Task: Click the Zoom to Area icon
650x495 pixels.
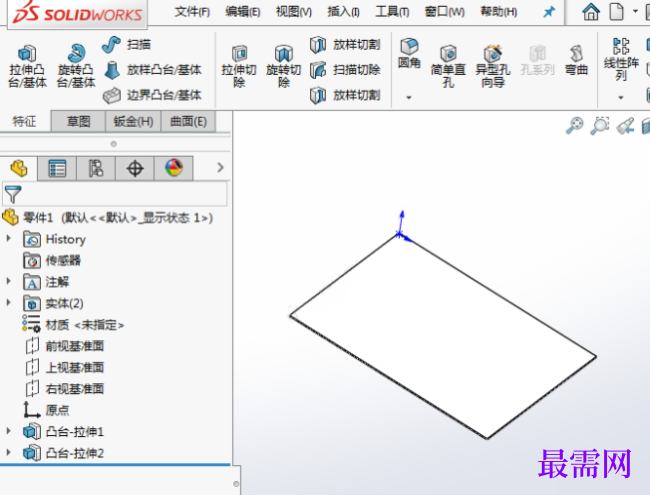Action: point(600,125)
